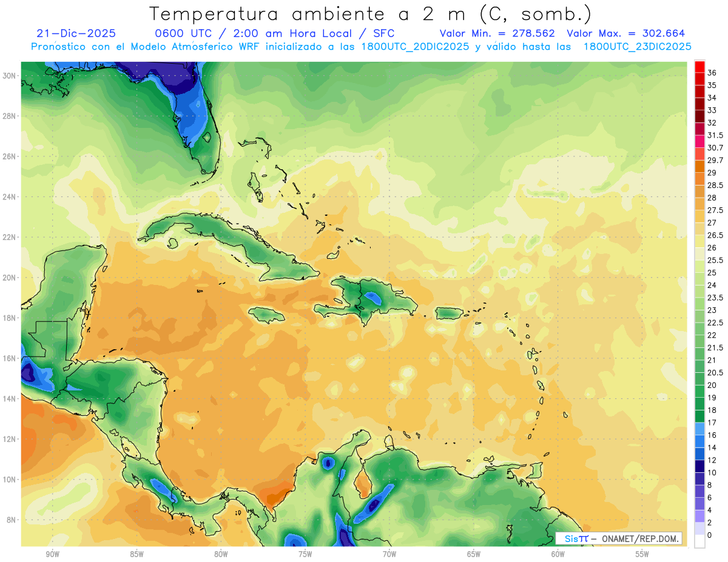Click the '60W' longitude label
Screen dimensions: 728x562
[x=558, y=554]
